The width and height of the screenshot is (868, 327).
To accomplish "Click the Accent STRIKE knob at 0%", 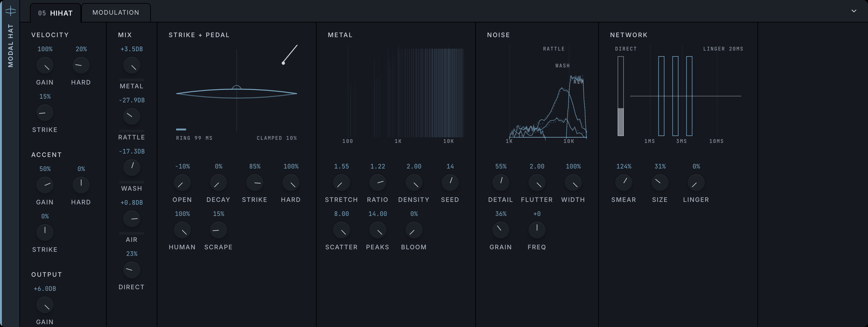I will [45, 233].
